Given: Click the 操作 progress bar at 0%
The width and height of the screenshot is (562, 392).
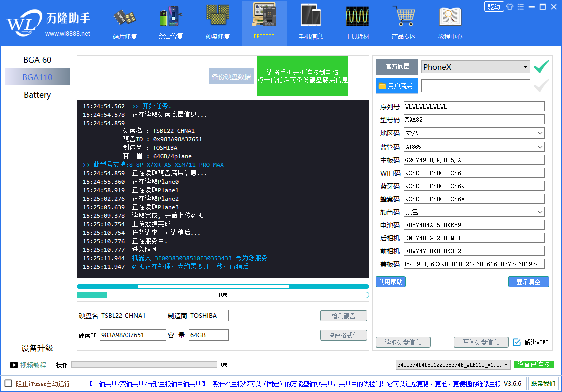Looking at the screenshot, I should [144, 365].
